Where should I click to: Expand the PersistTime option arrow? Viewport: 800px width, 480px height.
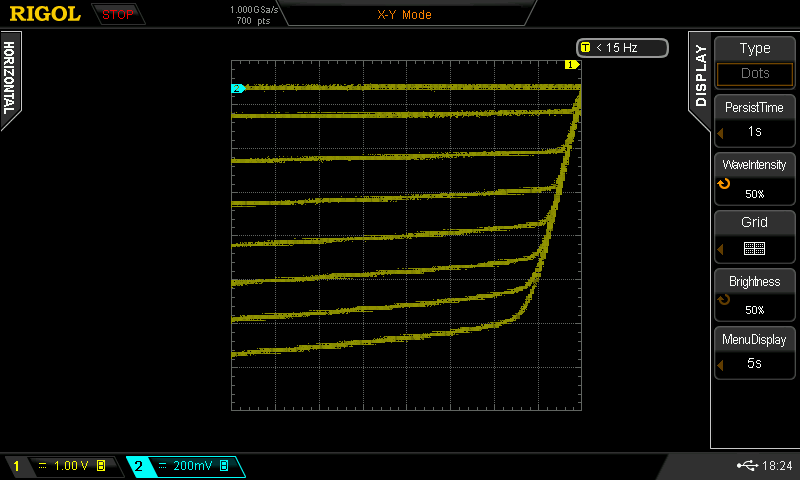coord(718,133)
